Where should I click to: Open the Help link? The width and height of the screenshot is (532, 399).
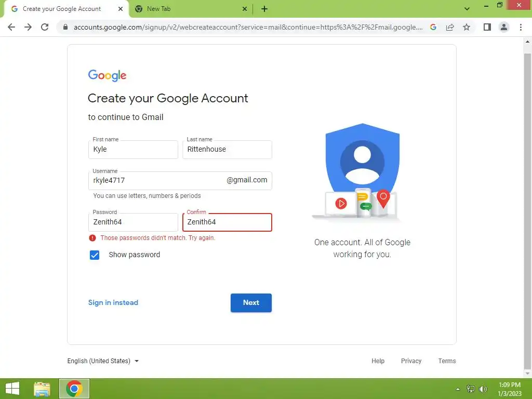point(378,361)
